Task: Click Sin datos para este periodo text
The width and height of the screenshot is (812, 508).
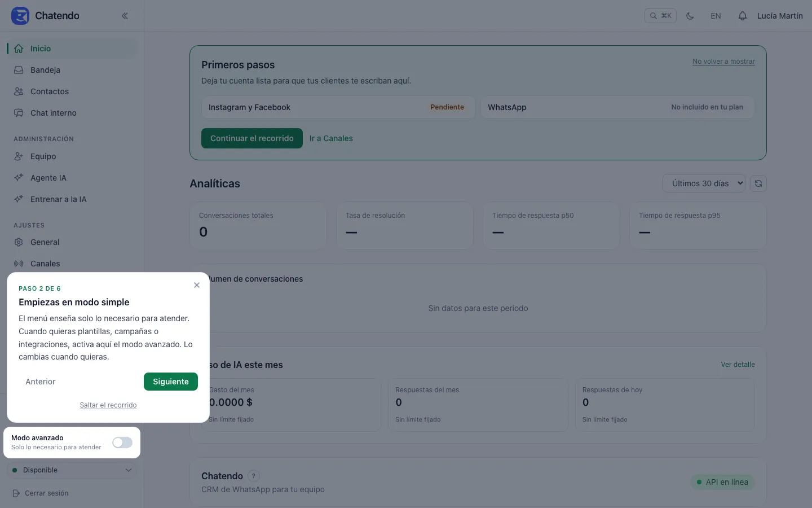Action: pos(478,308)
